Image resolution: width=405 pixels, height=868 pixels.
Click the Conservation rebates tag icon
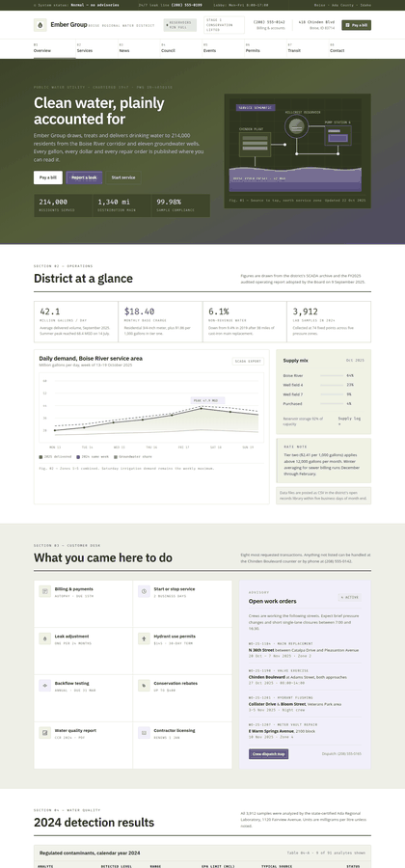(x=144, y=686)
